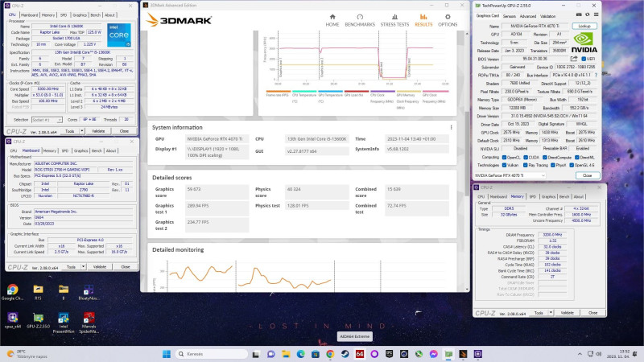
Task: Click Validate in CPU-Z Memory window
Action: pos(568,313)
